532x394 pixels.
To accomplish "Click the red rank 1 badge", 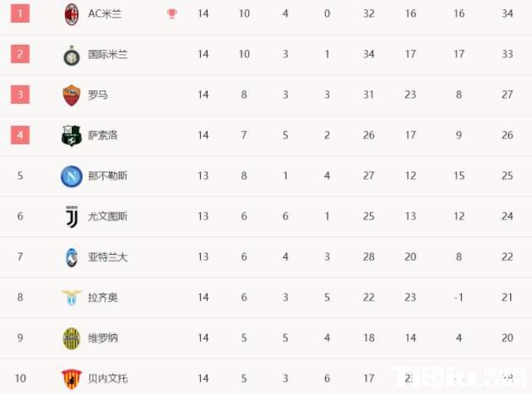I will click(x=20, y=13).
